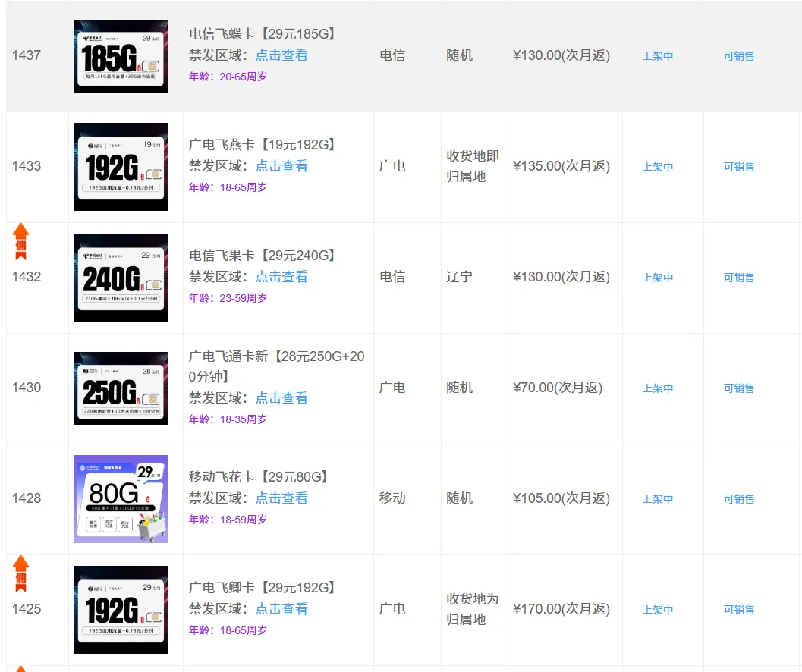
Task: Click ID cell 1425
Action: pos(27,608)
